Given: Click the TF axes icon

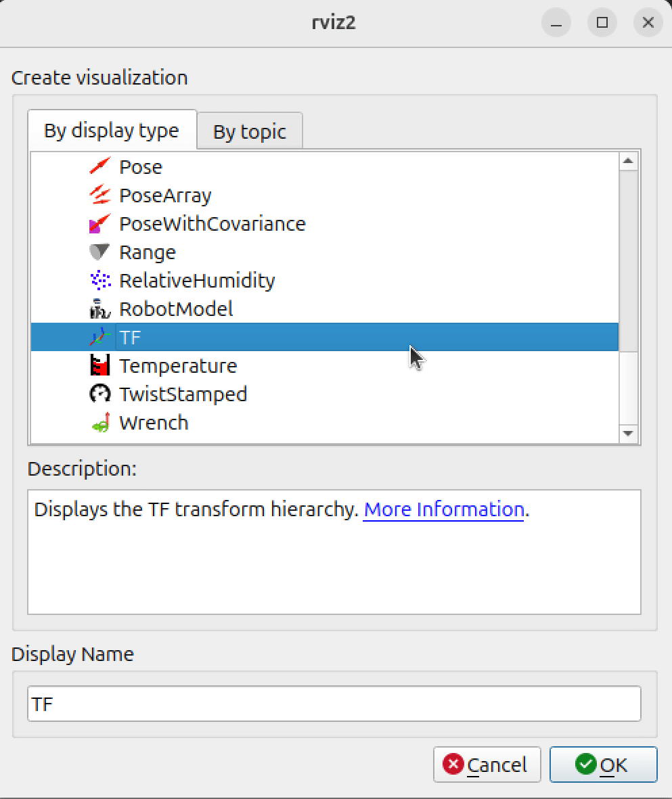Looking at the screenshot, I should 100,337.
